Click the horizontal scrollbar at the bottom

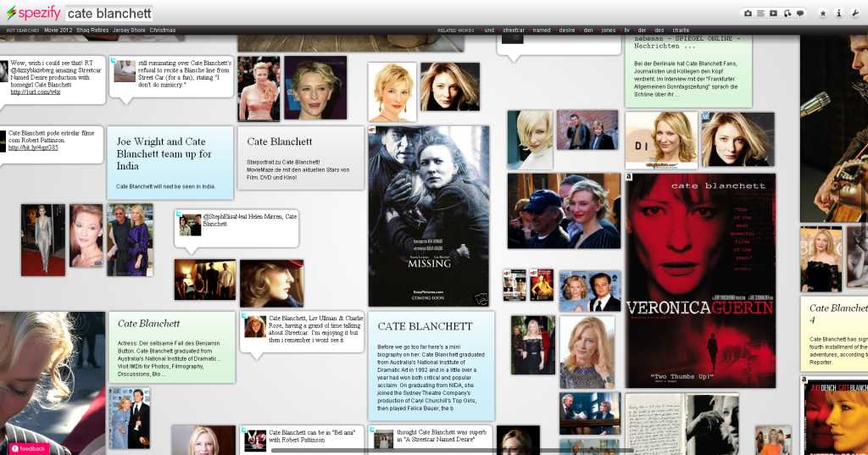click(x=453, y=451)
